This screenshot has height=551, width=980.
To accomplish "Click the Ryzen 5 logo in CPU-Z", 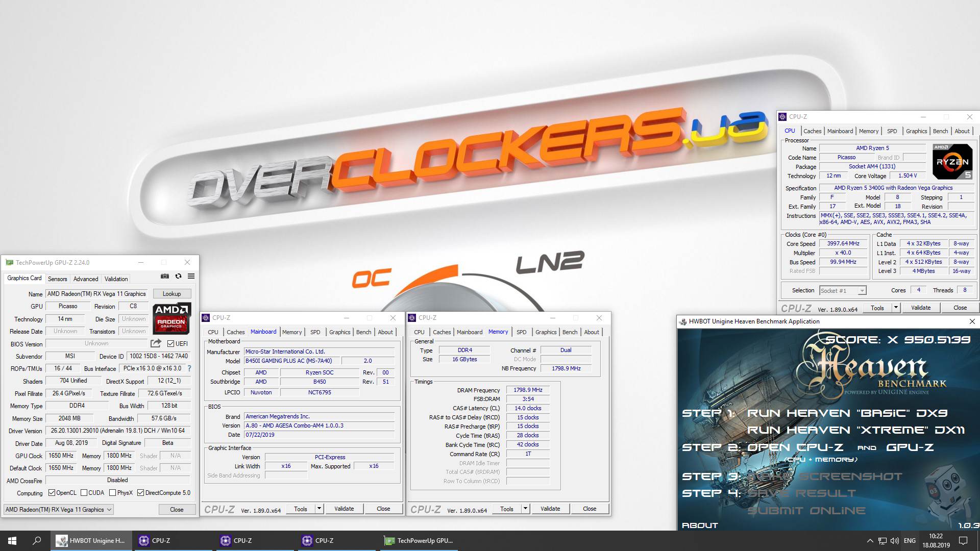I will point(952,162).
